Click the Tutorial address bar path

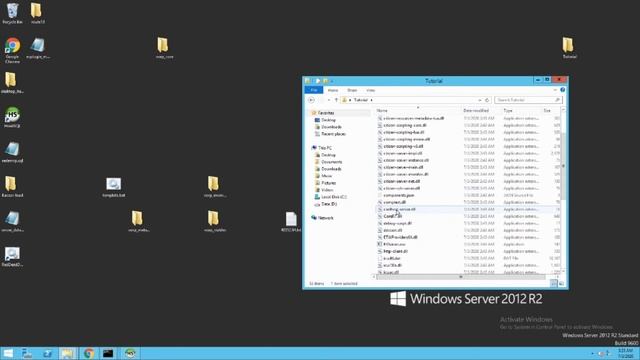click(361, 100)
